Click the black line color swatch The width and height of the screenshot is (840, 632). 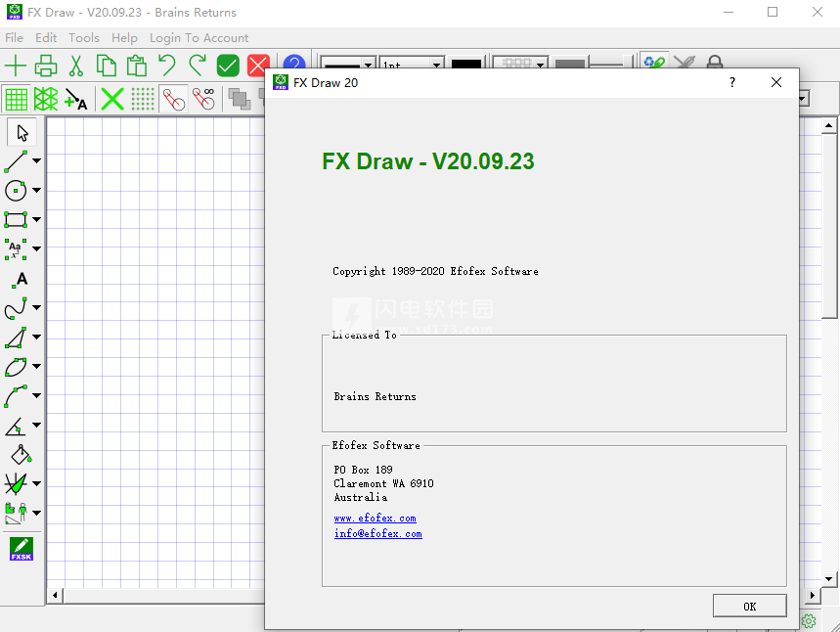(466, 64)
